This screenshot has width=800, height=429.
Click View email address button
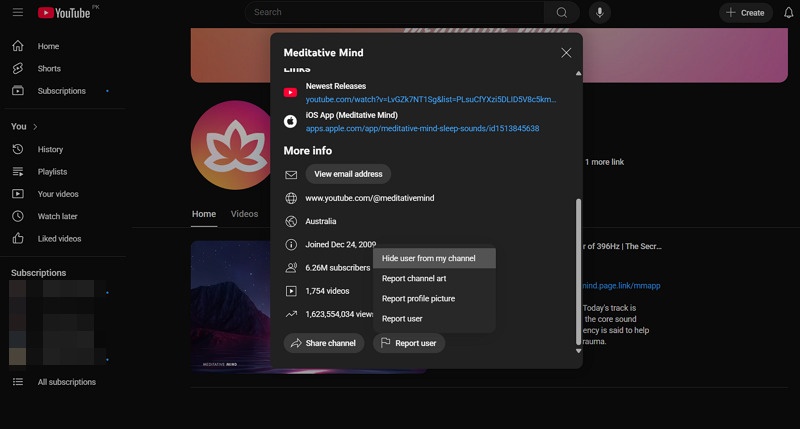pos(348,174)
